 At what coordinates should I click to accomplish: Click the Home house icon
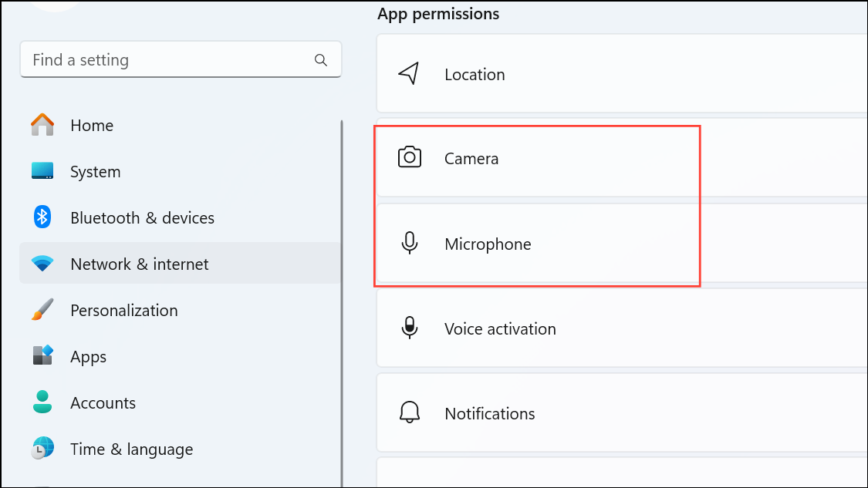coord(42,125)
